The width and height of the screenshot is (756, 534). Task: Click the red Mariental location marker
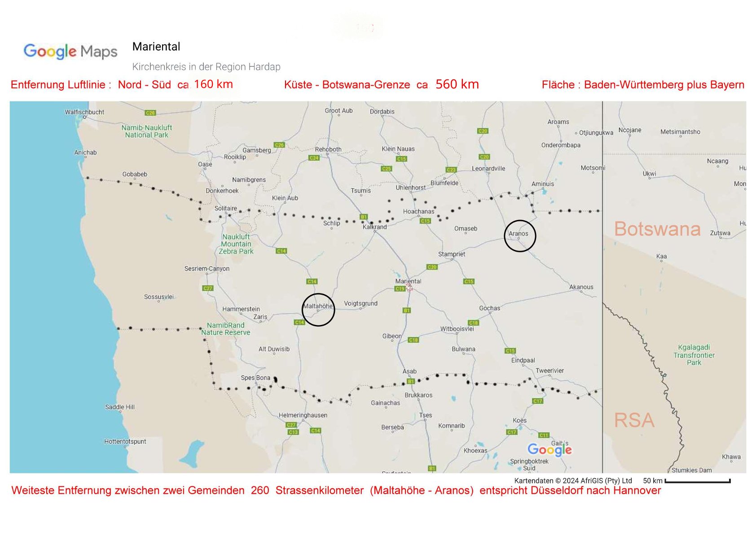(409, 288)
